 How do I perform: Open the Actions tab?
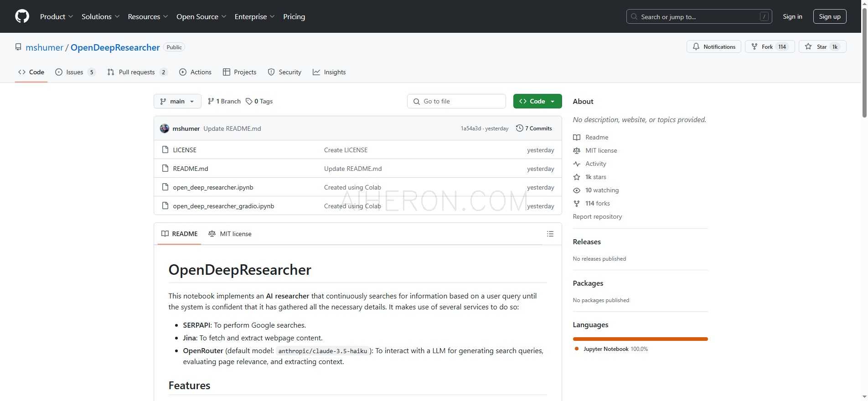195,72
